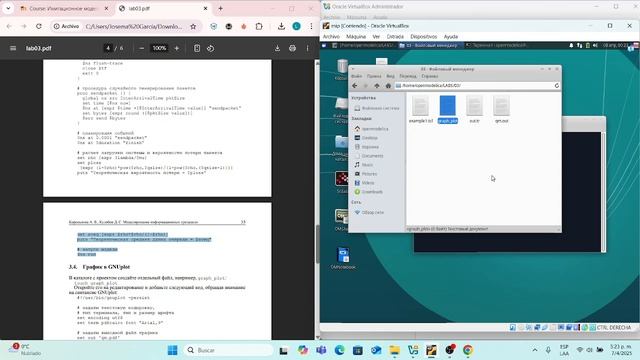Open a new Chrome tab
Viewport: 640px width, 360px height.
tap(220, 8)
